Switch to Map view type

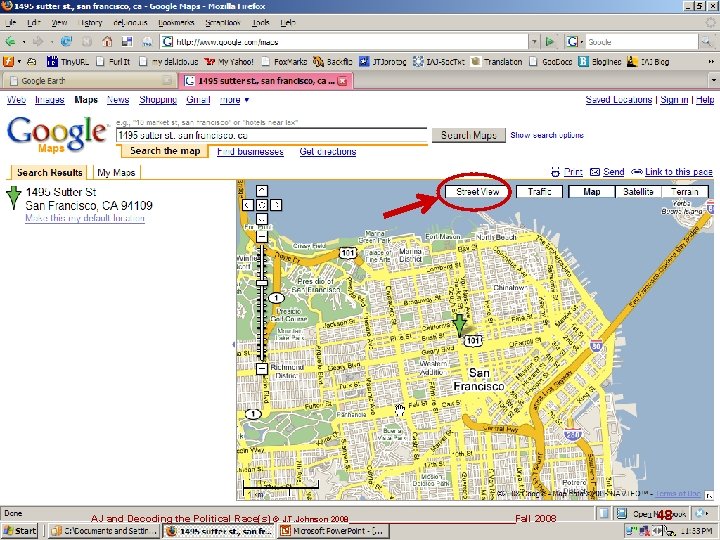(x=591, y=191)
